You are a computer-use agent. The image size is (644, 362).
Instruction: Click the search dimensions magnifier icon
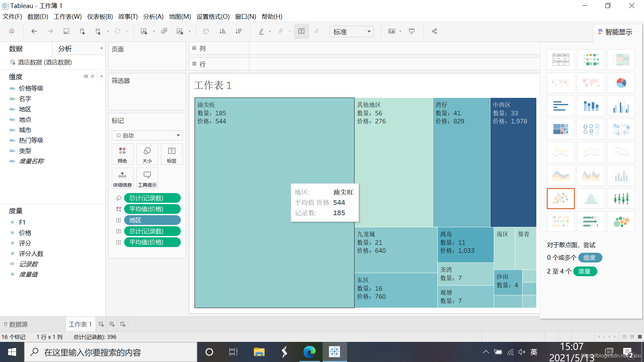click(x=93, y=76)
